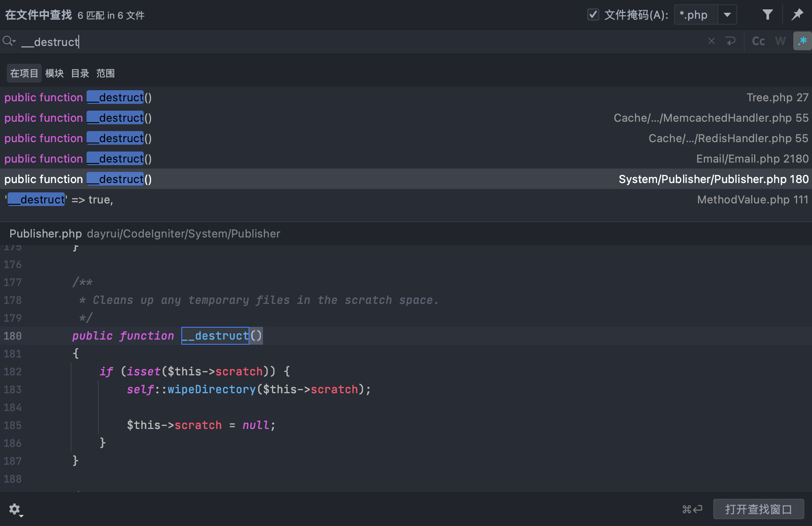
Task: Click the preview path dayrui/CodeIgniter/System/Publisher
Action: pos(184,234)
